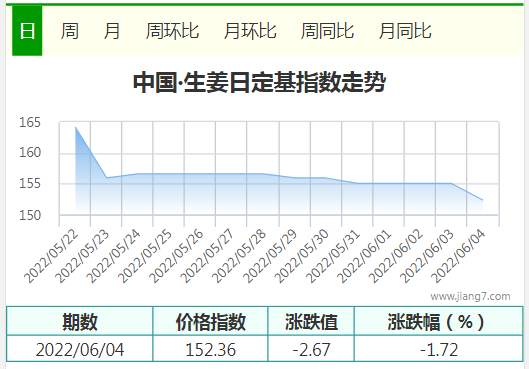The height and width of the screenshot is (369, 529).
Task: Click the 涨跌值 column header
Action: pos(311,321)
